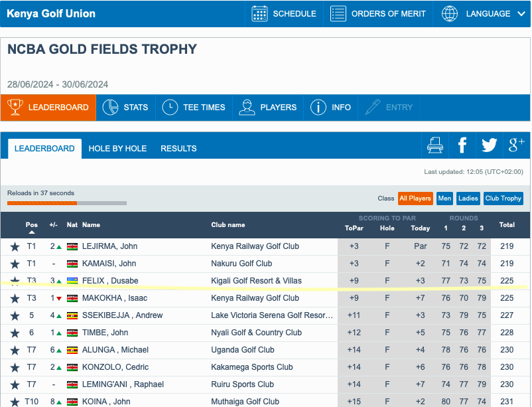
Task: Click the Stats pie chart icon
Action: coord(110,108)
